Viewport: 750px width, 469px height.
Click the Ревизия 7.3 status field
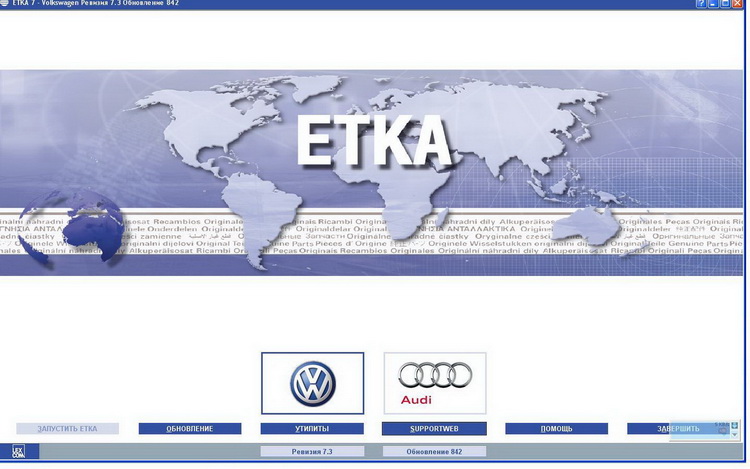312,452
